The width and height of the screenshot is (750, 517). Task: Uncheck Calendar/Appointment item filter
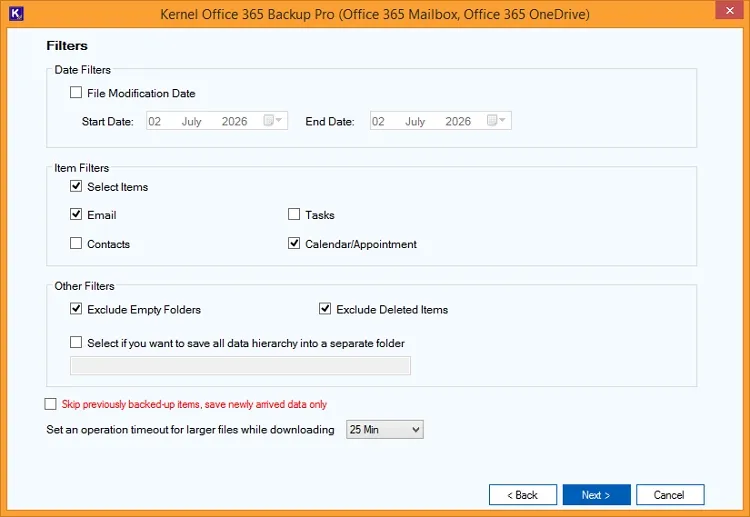pos(294,243)
